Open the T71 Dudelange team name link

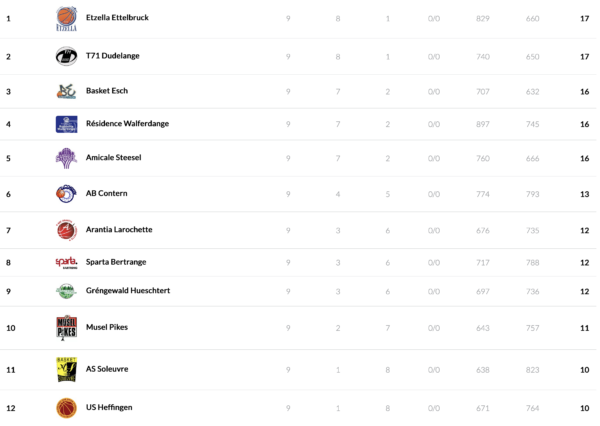pyautogui.click(x=112, y=56)
